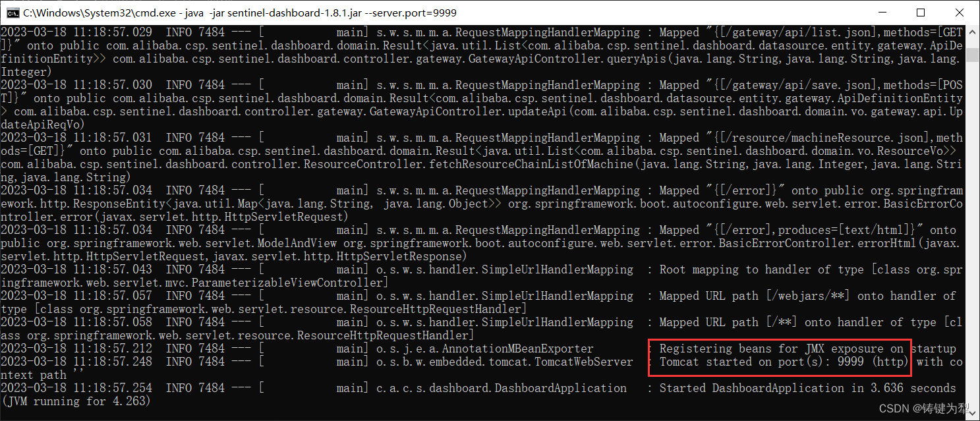The height and width of the screenshot is (421, 980).
Task: Click "Mapped URL path [/webjars/**]" text
Action: [755, 296]
